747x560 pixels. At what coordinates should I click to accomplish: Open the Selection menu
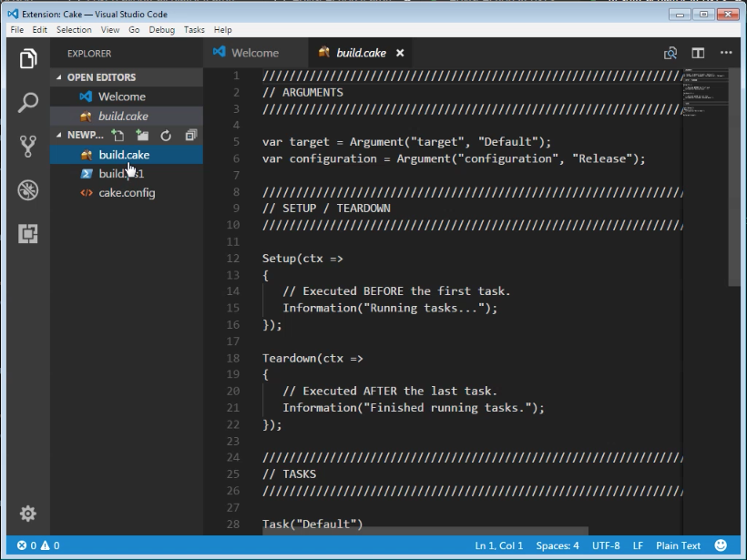[74, 29]
